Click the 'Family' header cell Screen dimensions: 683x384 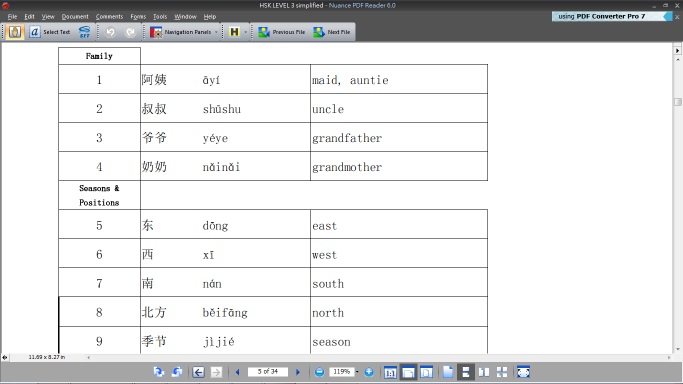tap(99, 56)
